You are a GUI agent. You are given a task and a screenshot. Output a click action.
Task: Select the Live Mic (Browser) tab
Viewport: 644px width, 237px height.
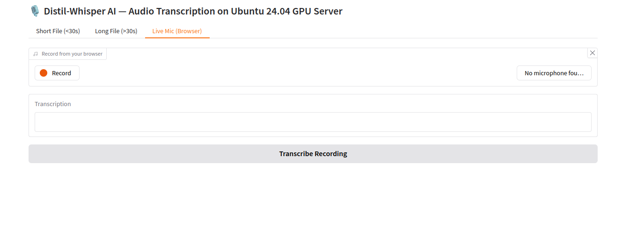pyautogui.click(x=177, y=31)
